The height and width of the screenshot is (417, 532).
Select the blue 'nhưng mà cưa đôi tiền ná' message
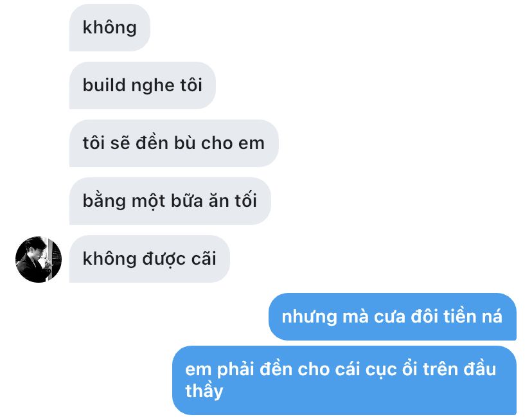(x=393, y=317)
